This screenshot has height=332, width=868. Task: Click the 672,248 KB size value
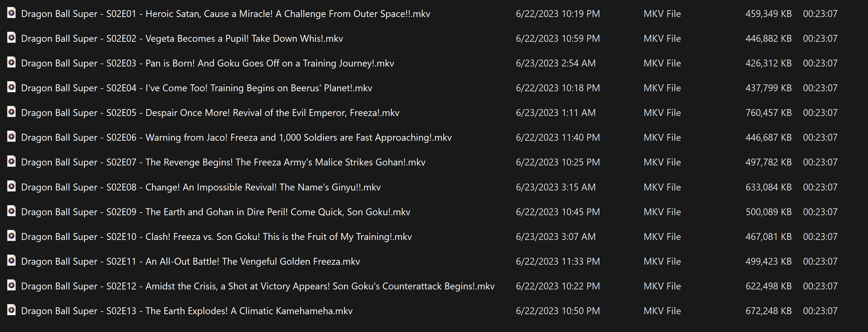click(x=768, y=311)
